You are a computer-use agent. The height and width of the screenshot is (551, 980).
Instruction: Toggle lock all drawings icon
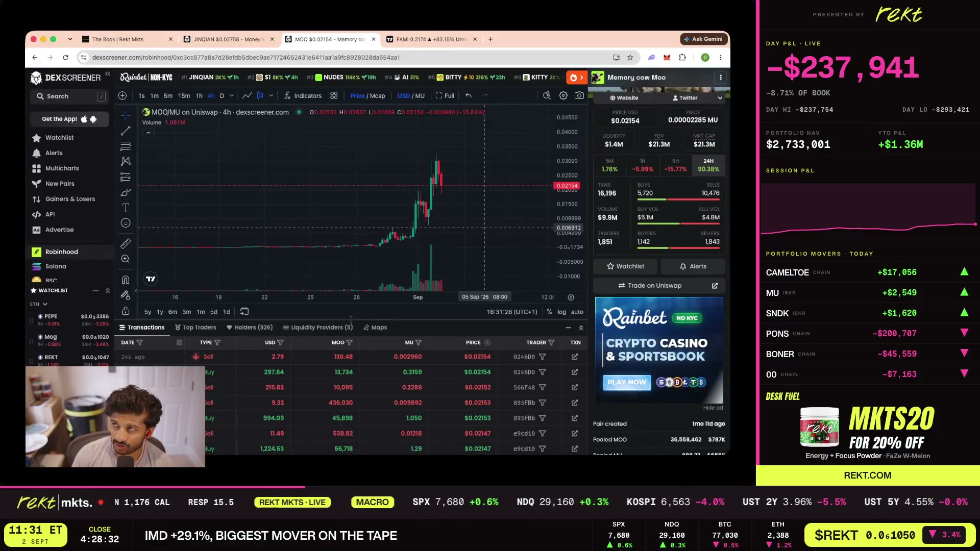pyautogui.click(x=126, y=311)
